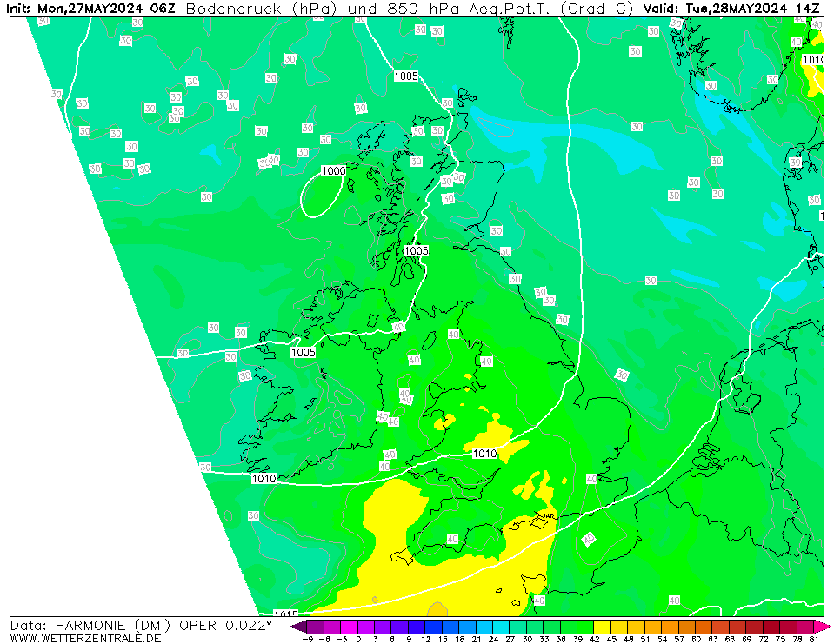The height and width of the screenshot is (644, 834).
Task: Select the amber swatch between 51 and 54
Action: coord(652,627)
